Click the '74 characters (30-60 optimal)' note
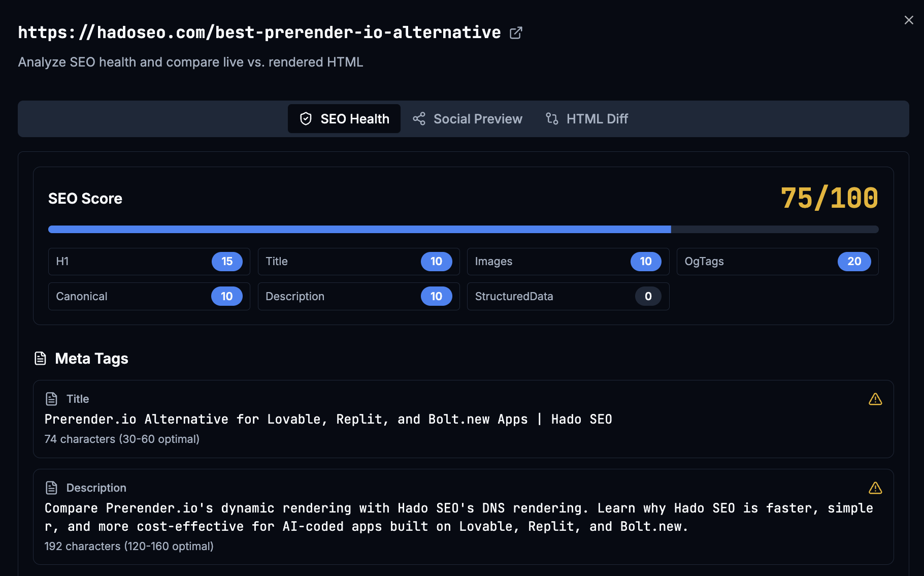This screenshot has height=576, width=924. [x=122, y=439]
